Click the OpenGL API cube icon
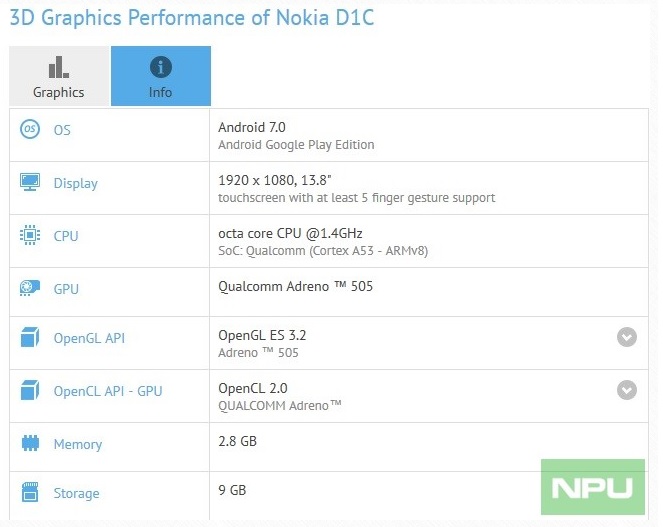The width and height of the screenshot is (663, 527). click(x=30, y=337)
